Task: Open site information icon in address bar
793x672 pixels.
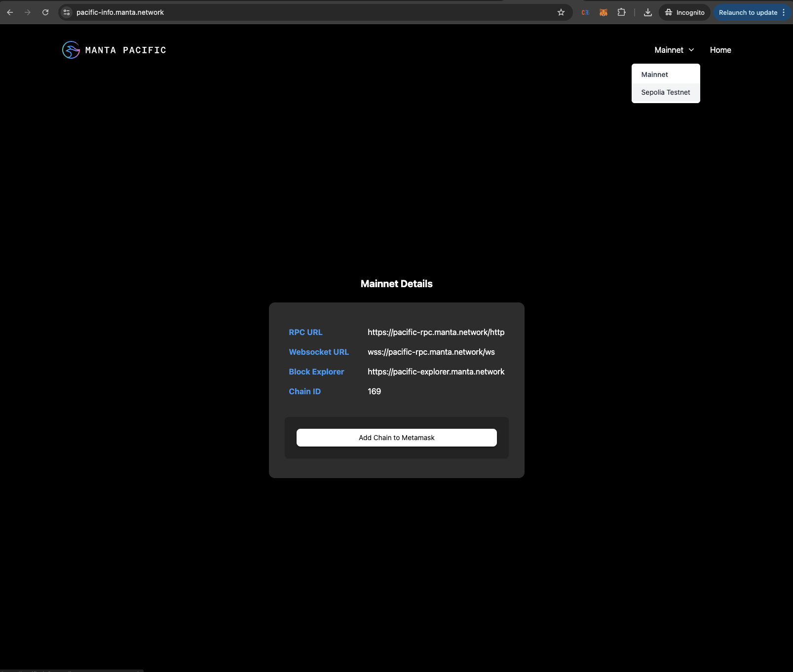Action: (67, 12)
